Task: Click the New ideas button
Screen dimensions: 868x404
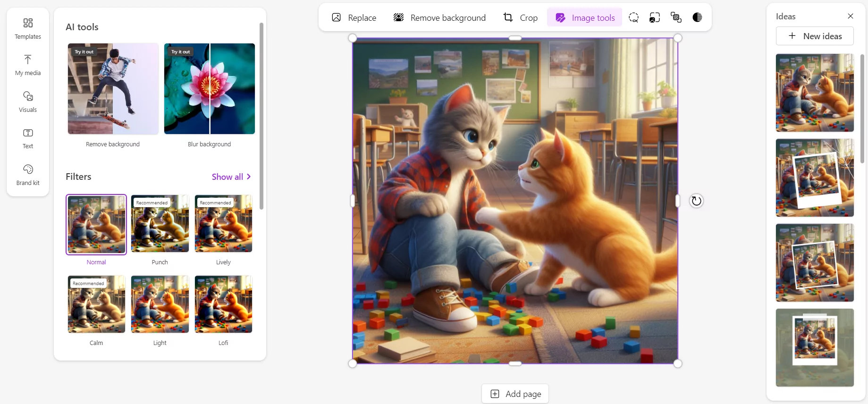Action: [815, 36]
